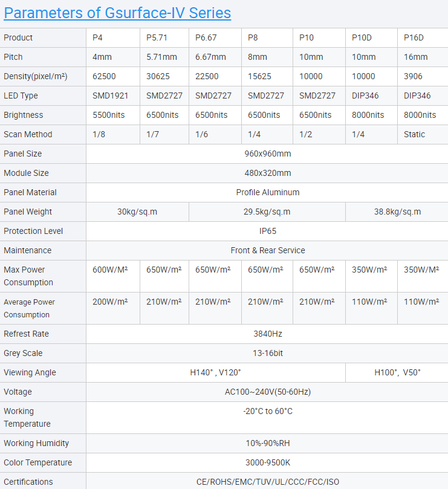Click the P5.71 product cell

click(157, 37)
